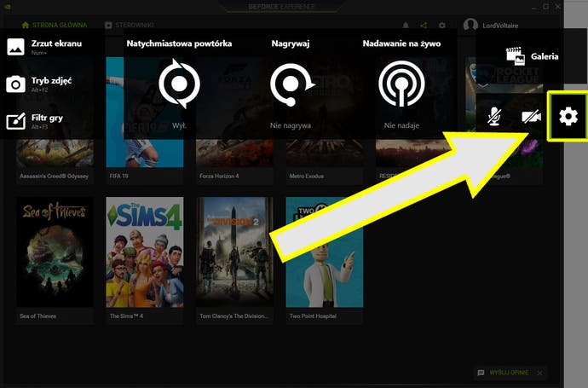
Task: Switch to Sterowniki tab
Action: coord(130,25)
